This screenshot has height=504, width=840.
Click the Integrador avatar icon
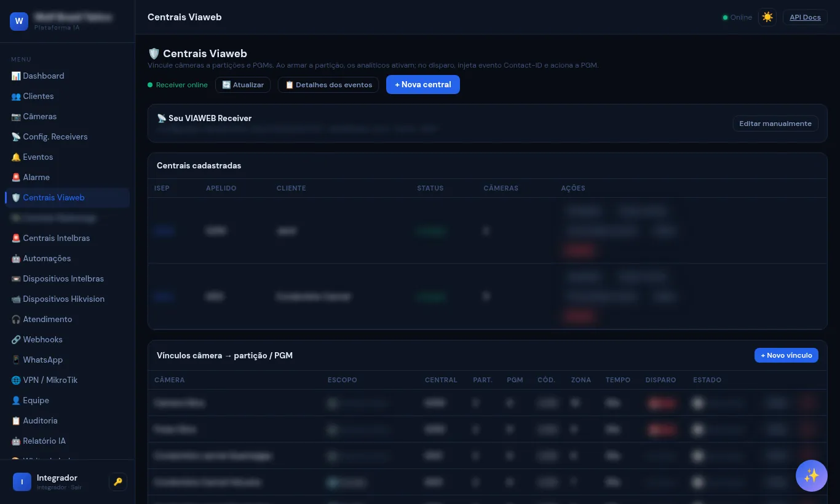click(22, 482)
